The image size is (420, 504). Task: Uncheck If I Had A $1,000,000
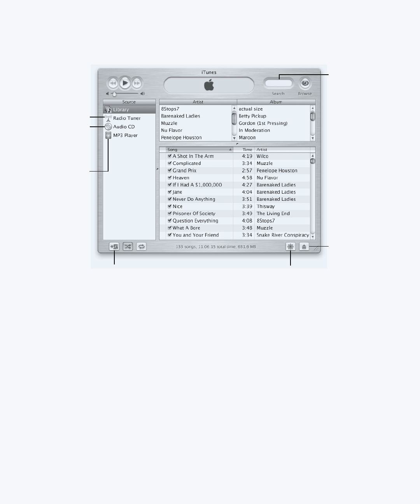point(170,185)
